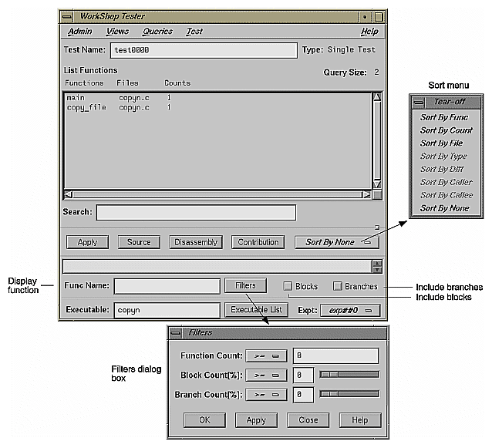492x448 pixels.
Task: Choose Sort By Caller in Sort menu
Action: coord(447,182)
